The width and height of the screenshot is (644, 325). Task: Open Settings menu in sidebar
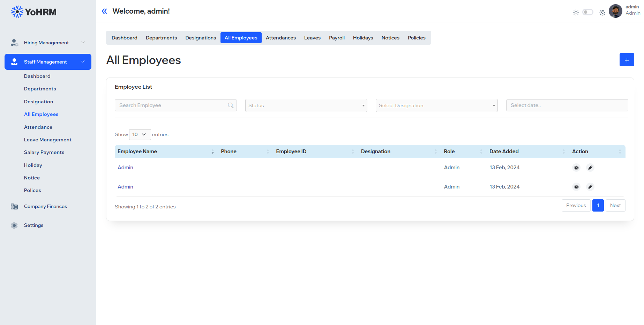pos(34,225)
